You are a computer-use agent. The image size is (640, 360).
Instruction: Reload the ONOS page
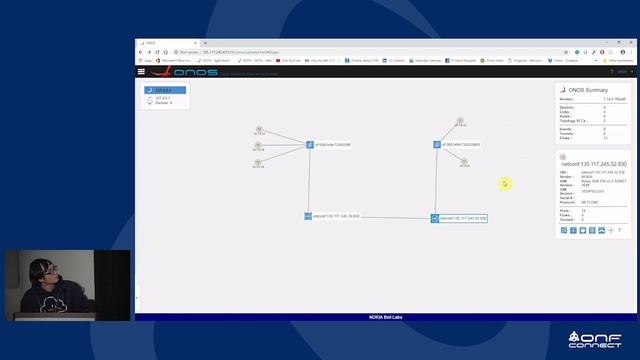[157, 52]
